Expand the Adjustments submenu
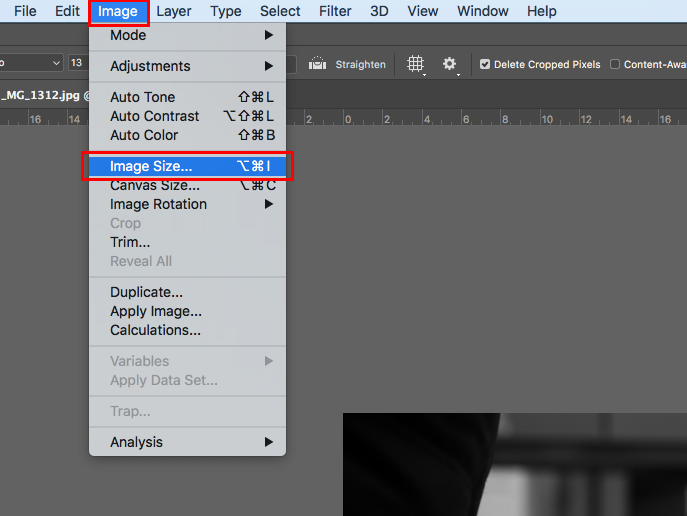687x516 pixels. (x=187, y=66)
